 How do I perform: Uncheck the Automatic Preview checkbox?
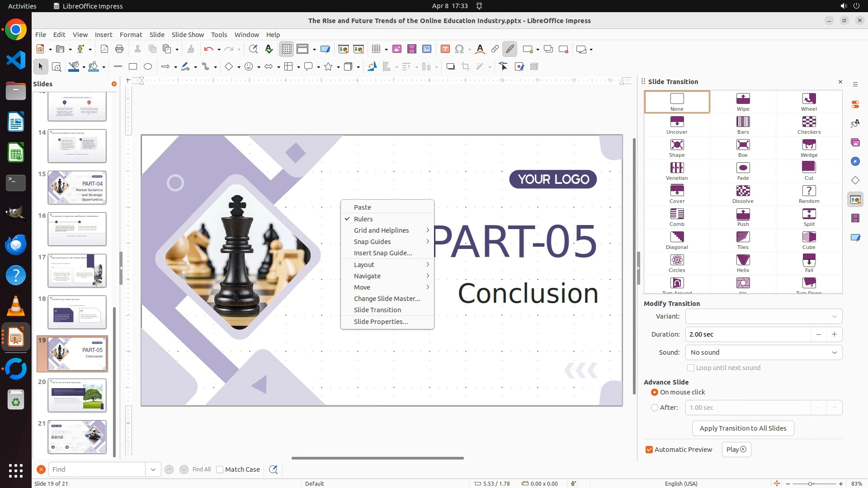point(649,450)
